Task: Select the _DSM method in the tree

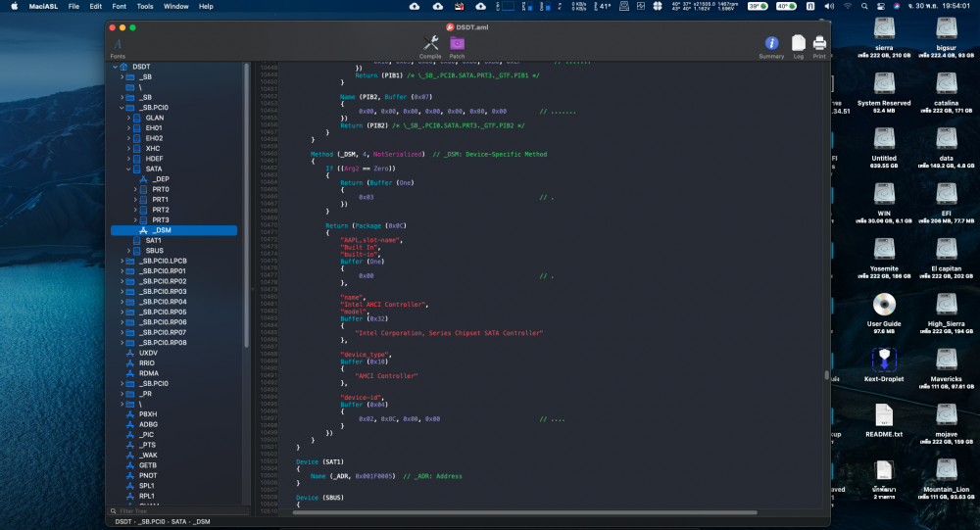Action: tap(173, 230)
